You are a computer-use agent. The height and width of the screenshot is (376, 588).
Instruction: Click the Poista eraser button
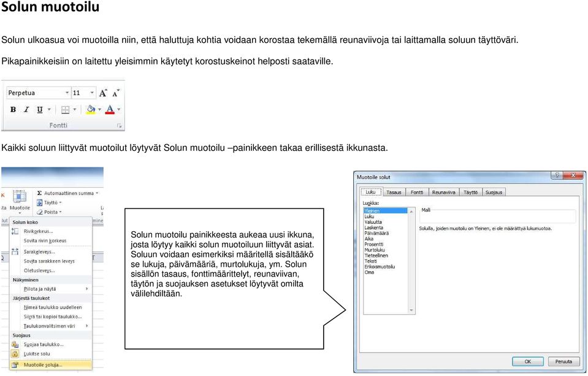(x=50, y=212)
